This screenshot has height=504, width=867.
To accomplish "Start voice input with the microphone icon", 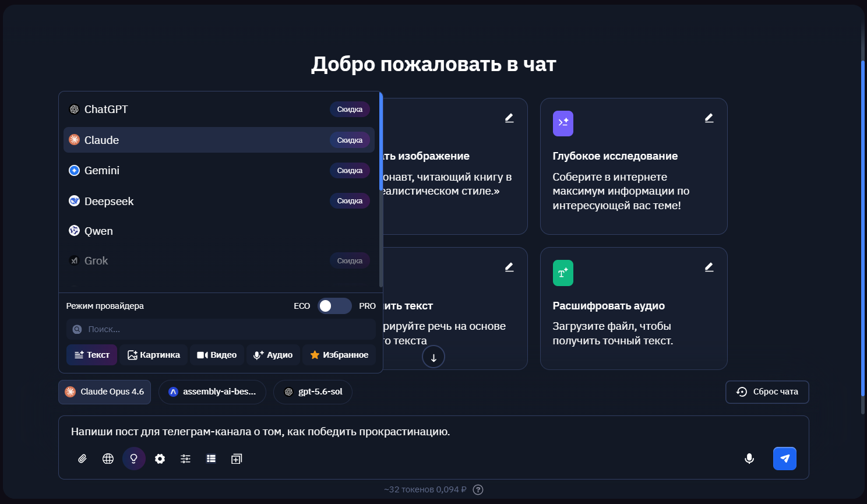I will [749, 459].
